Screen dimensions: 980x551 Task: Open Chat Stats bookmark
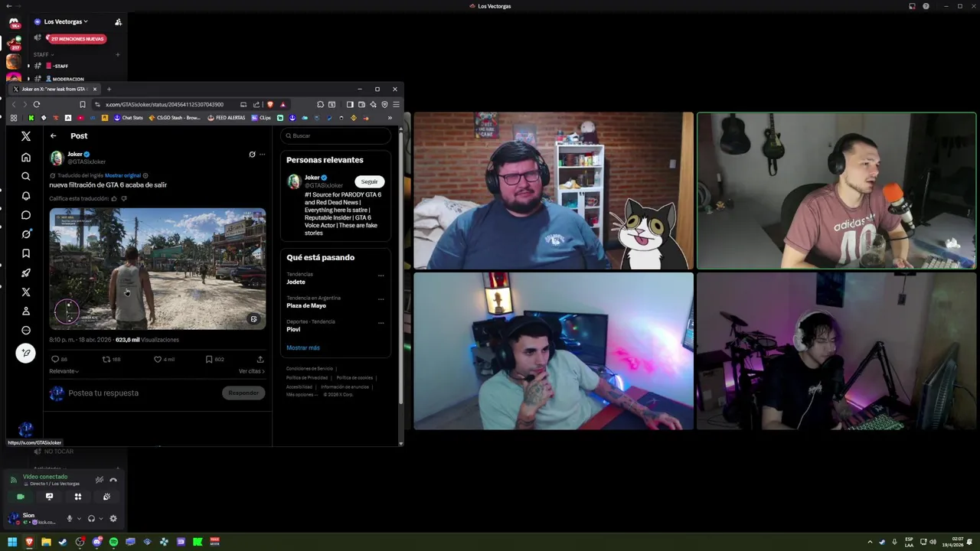coord(128,118)
